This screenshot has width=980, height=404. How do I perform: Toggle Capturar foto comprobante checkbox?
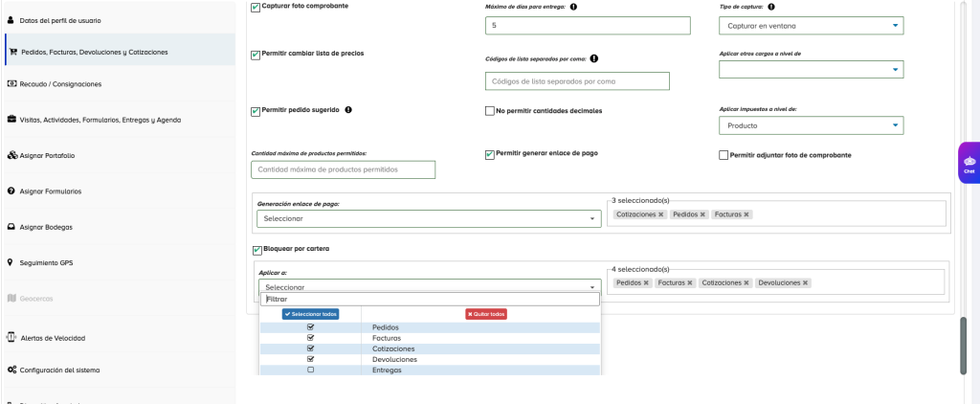point(256,8)
